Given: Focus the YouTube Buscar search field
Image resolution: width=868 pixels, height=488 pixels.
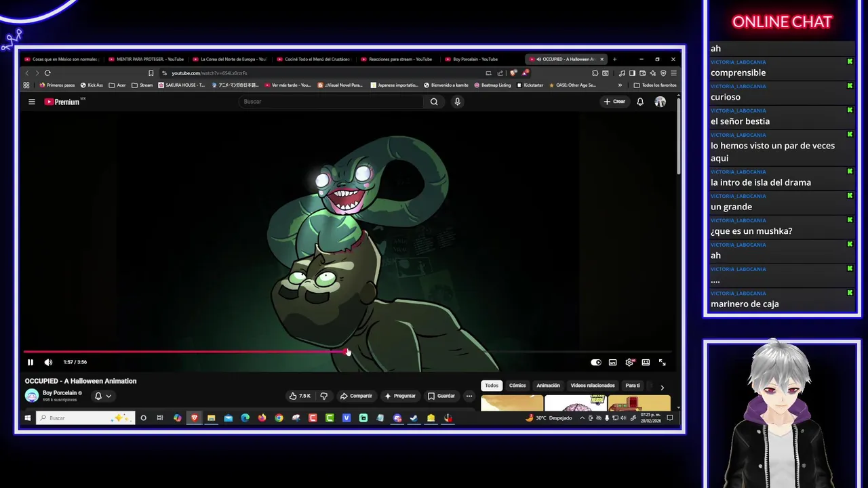Looking at the screenshot, I should tap(332, 102).
